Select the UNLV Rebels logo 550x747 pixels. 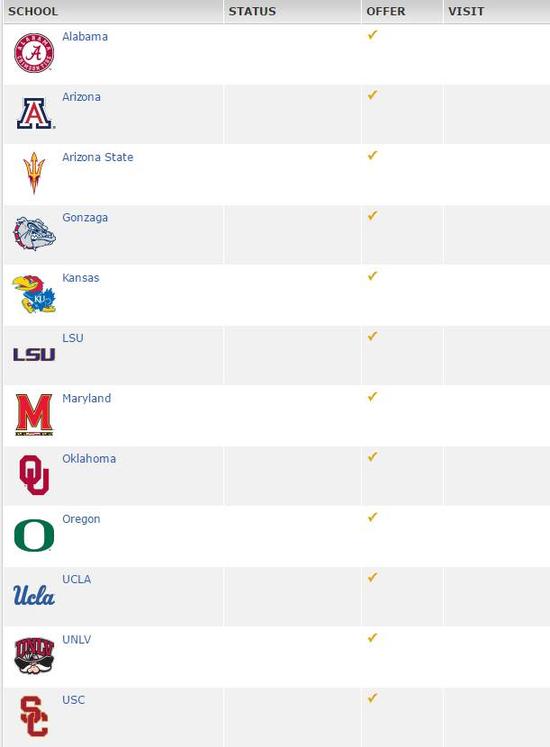pyautogui.click(x=34, y=656)
